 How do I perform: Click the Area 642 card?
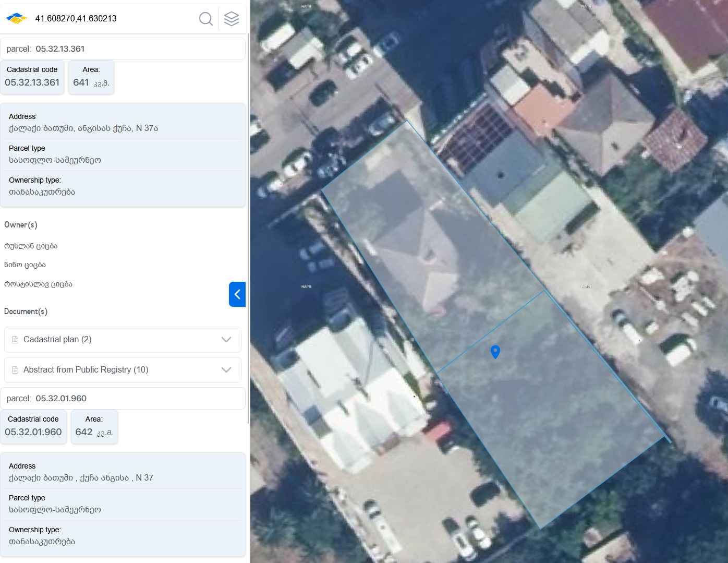(94, 427)
